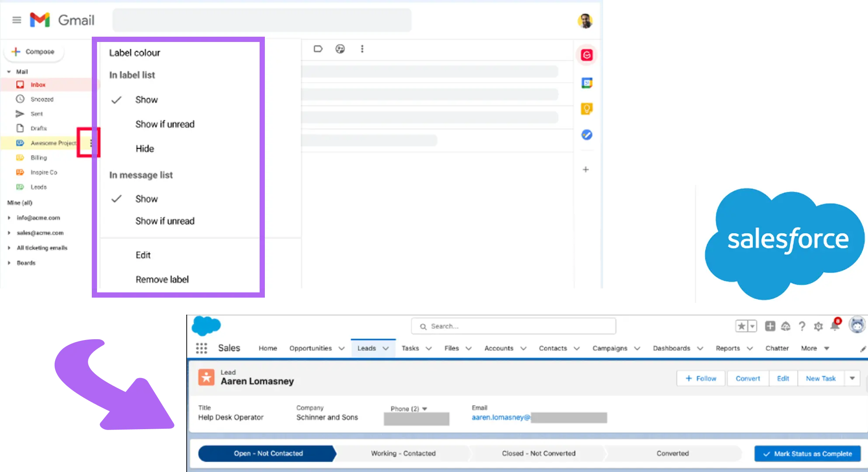Click the lead Edit button
Screen dimensions: 868x472
tap(783, 378)
